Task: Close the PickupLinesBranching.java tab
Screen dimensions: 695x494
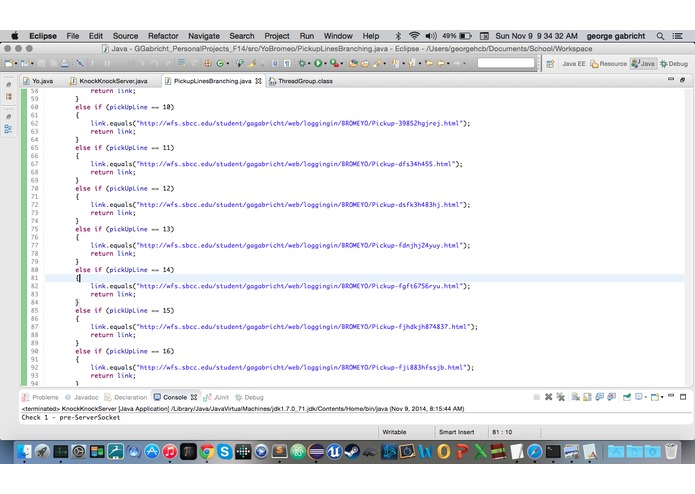Action: coord(258,81)
